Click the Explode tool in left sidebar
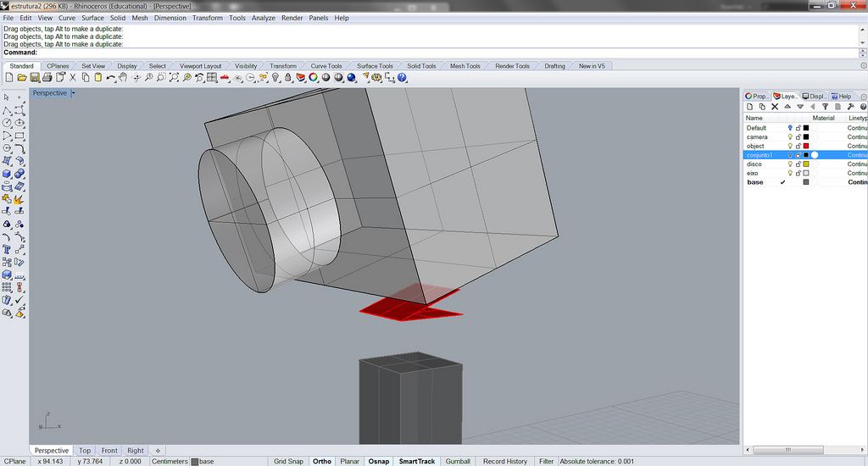Image resolution: width=868 pixels, height=466 pixels. click(x=19, y=200)
